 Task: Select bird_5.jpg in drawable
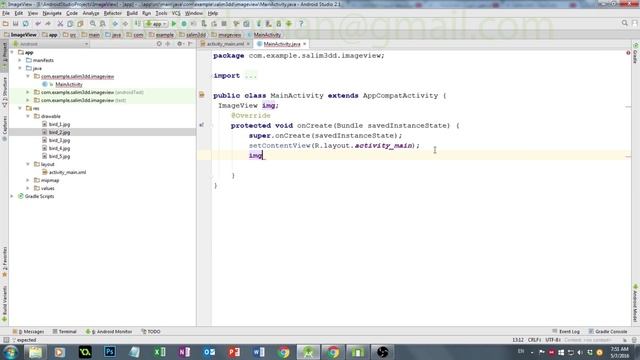[59, 156]
